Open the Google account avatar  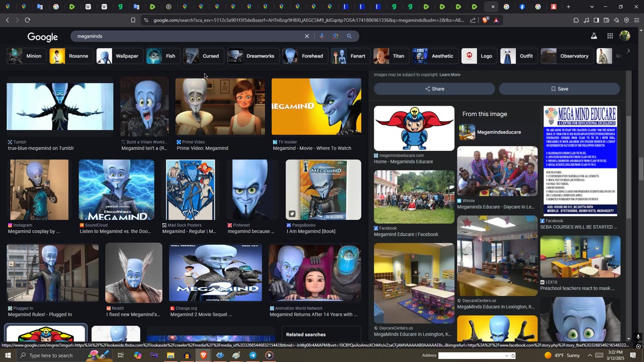tap(625, 36)
